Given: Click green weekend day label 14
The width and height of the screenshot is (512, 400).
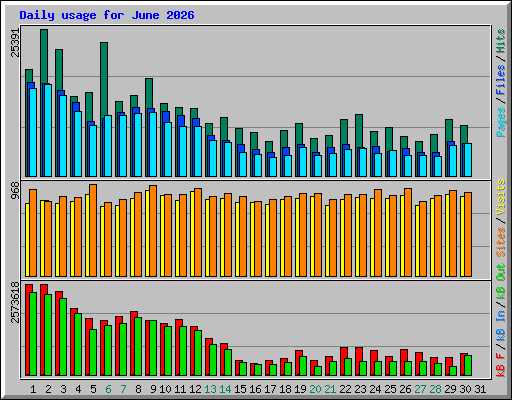Looking at the screenshot, I should point(225,389).
